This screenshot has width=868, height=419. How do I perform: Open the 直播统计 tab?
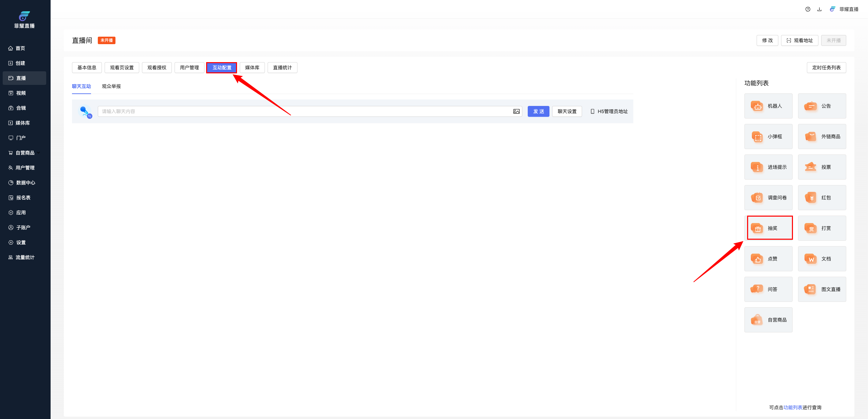282,68
